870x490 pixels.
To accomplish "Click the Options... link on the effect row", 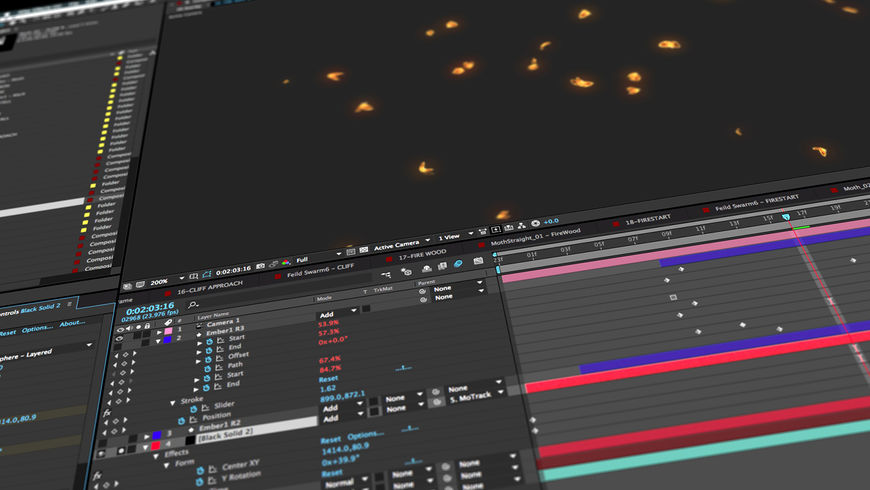I will pos(365,435).
